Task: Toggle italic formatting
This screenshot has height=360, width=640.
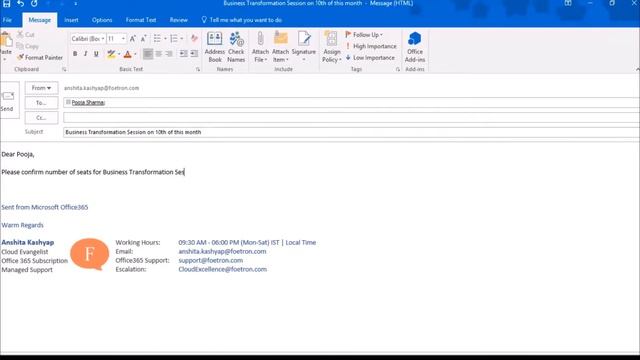Action: point(85,54)
